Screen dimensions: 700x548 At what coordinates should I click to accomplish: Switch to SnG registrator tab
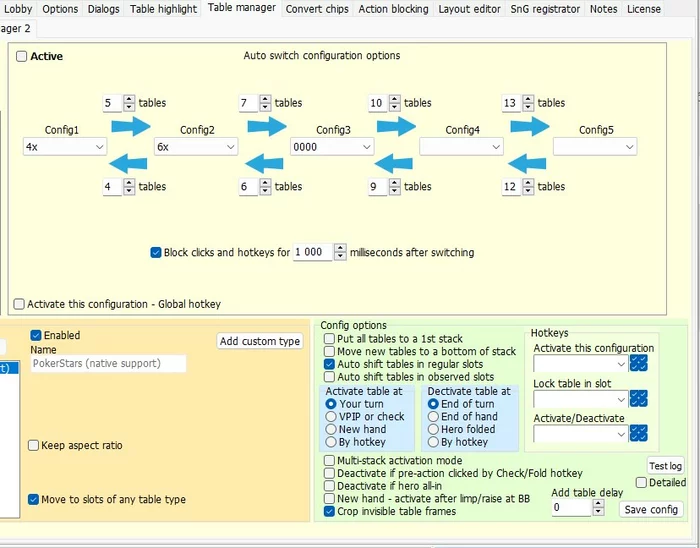[x=545, y=9]
